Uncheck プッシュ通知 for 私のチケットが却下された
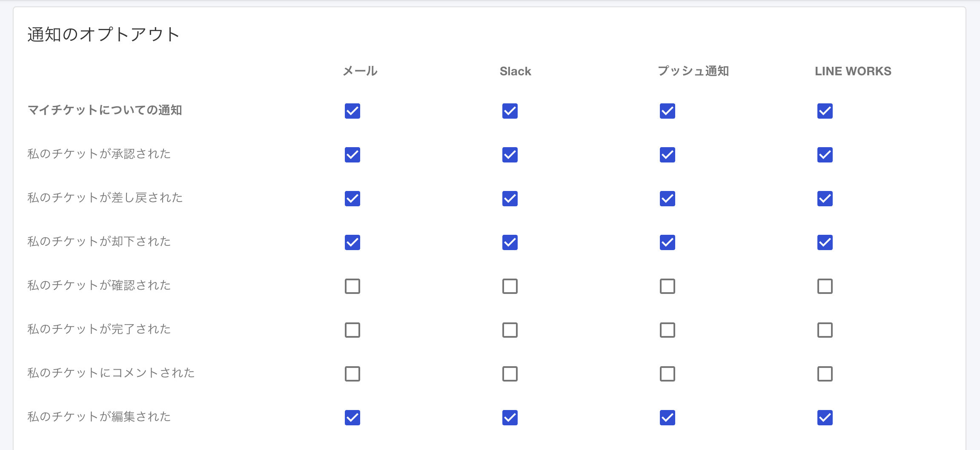Screen dimensions: 980x450 pyautogui.click(x=668, y=242)
